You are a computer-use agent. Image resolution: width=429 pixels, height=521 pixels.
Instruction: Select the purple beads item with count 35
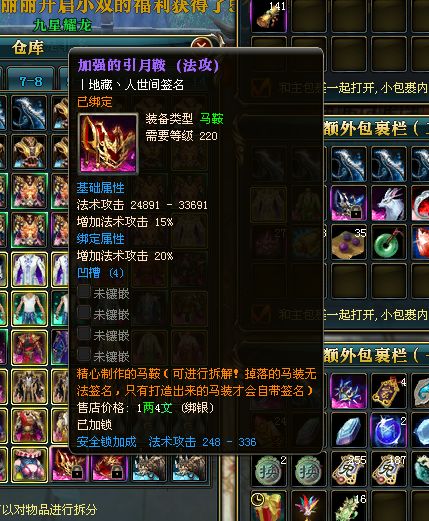click(x=349, y=242)
